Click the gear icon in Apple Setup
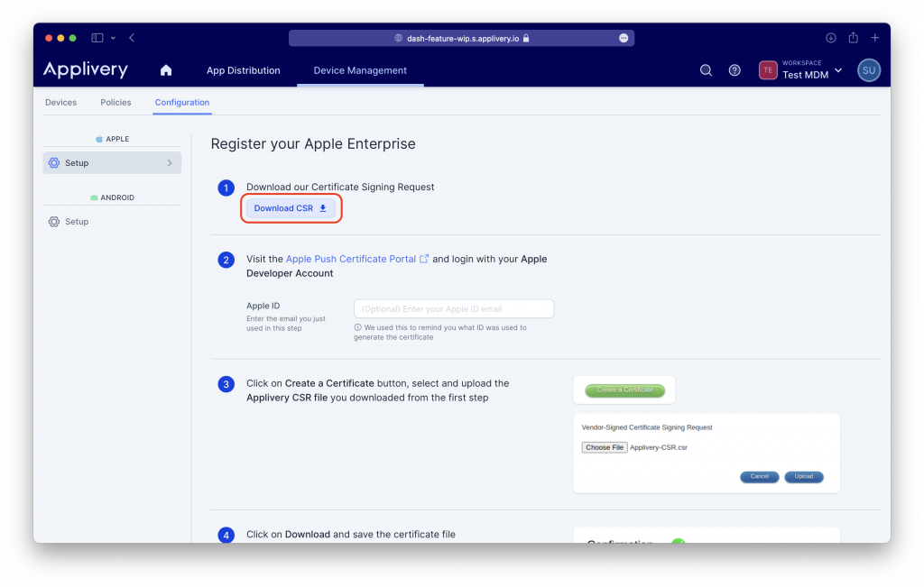 pyautogui.click(x=54, y=163)
